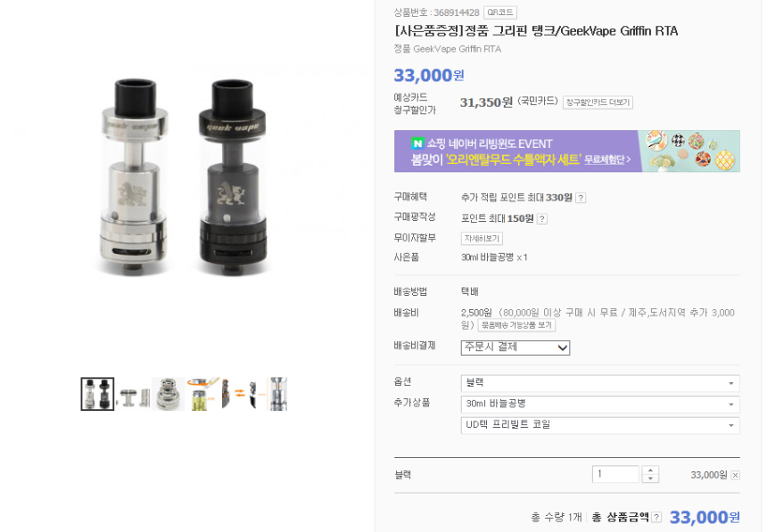Select the thumbnail showing liquid filling
767x532 pixels.
[202, 394]
